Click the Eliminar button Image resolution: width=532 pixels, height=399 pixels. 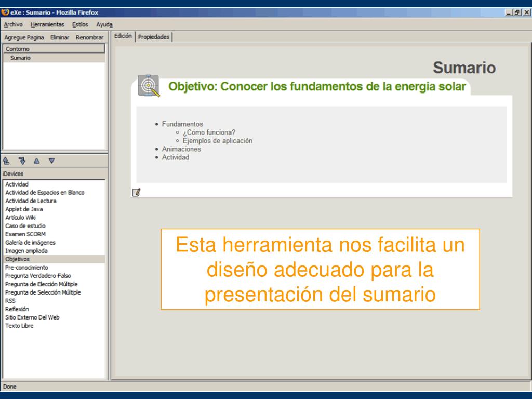(x=60, y=37)
